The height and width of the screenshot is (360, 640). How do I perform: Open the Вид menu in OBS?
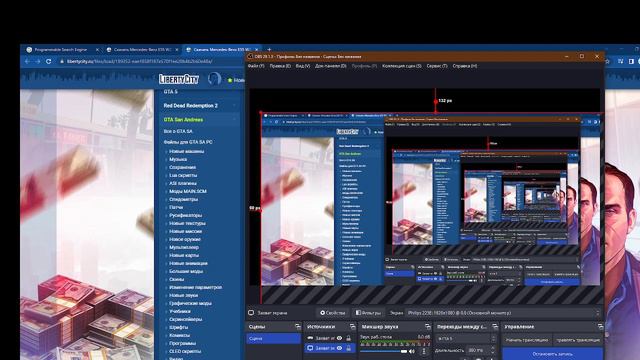302,66
